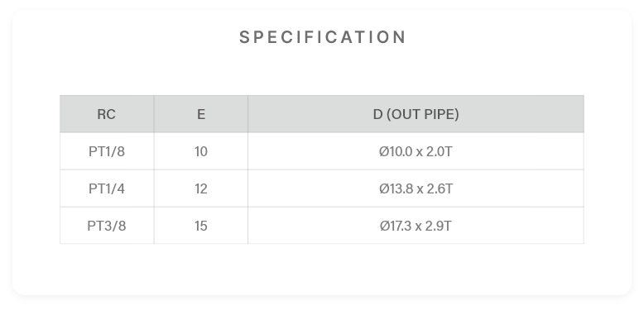Select the PT1/8 cell
Screen dimensions: 644x310
click(107, 151)
